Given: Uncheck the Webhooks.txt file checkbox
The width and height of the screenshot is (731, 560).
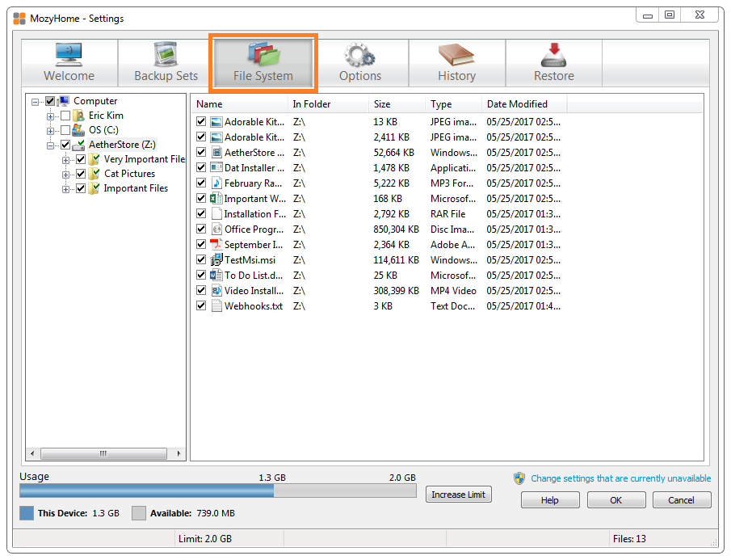Looking at the screenshot, I should click(201, 306).
